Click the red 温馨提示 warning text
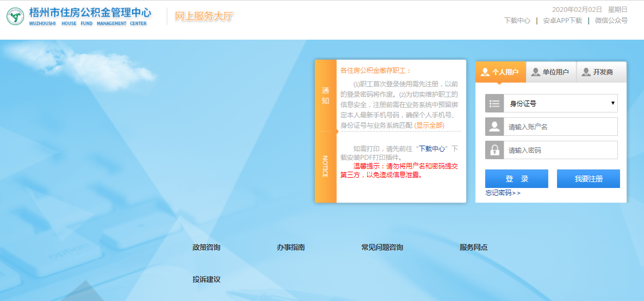The height and width of the screenshot is (301, 644). tap(399, 171)
